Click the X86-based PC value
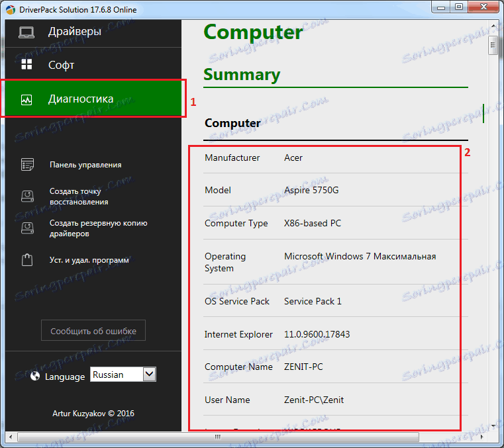The height and width of the screenshot is (448, 504). 313,223
